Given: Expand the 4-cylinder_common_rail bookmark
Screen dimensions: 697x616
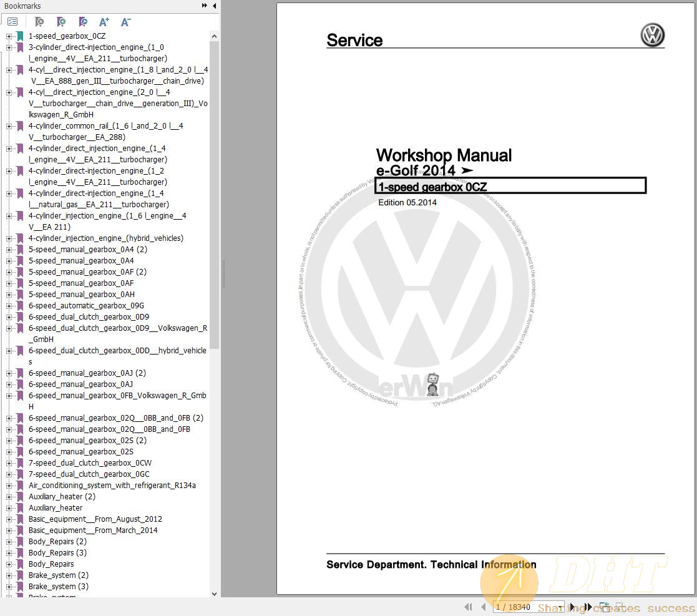Looking at the screenshot, I should [9, 126].
